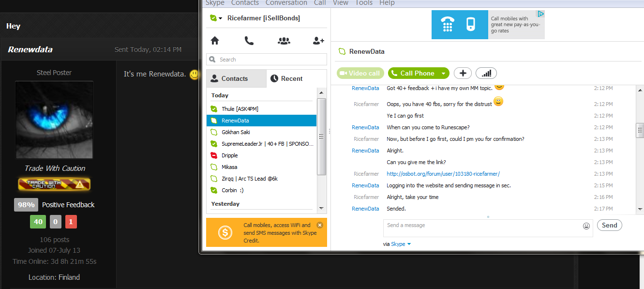Open SupremeLeaderJr conversation
The width and height of the screenshot is (644, 289).
coord(262,144)
